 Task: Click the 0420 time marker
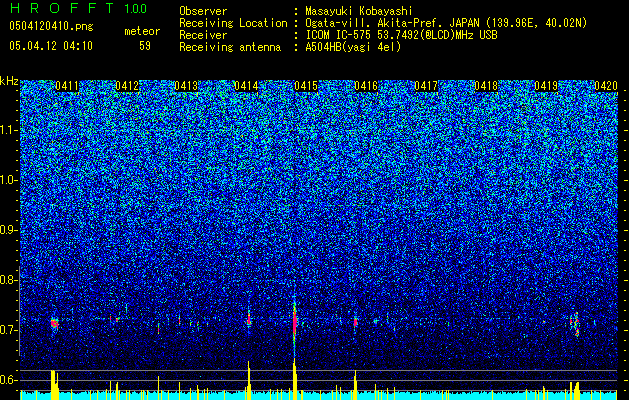pyautogui.click(x=606, y=86)
